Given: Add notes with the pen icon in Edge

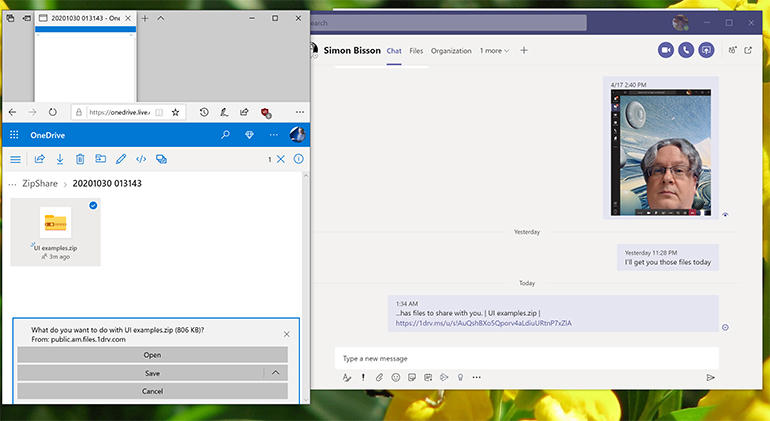Looking at the screenshot, I should (224, 112).
